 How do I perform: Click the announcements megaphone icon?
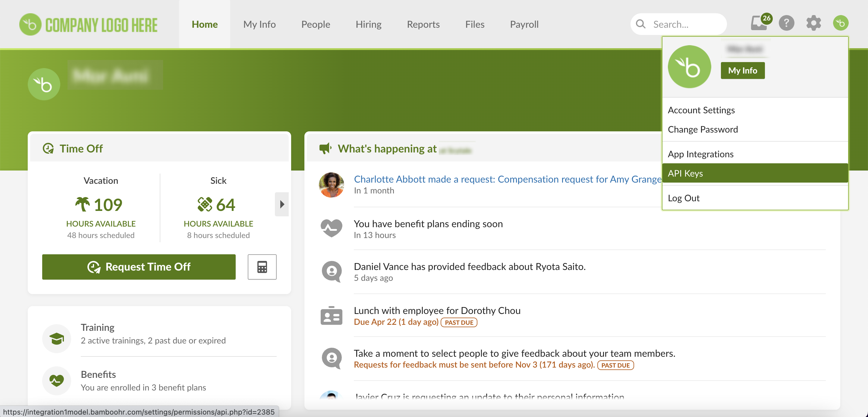point(325,148)
